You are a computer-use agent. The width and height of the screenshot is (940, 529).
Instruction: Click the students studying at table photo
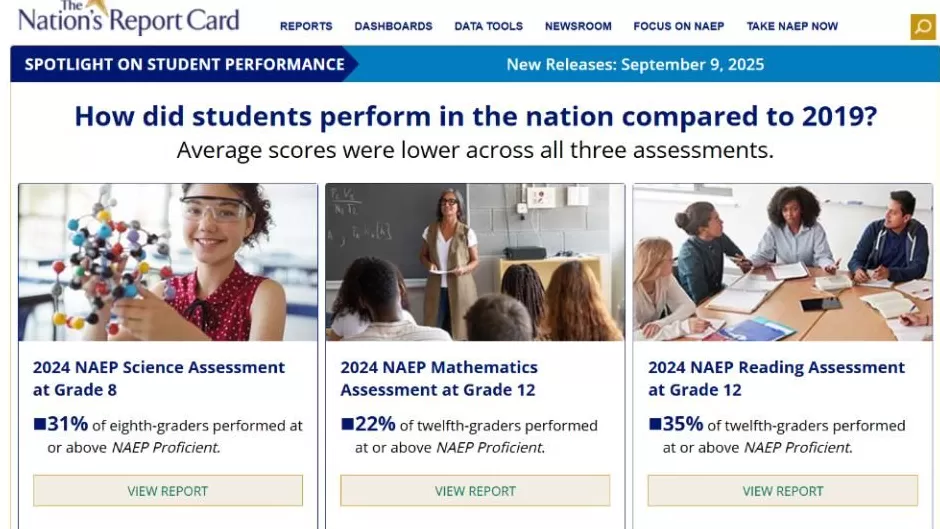782,262
